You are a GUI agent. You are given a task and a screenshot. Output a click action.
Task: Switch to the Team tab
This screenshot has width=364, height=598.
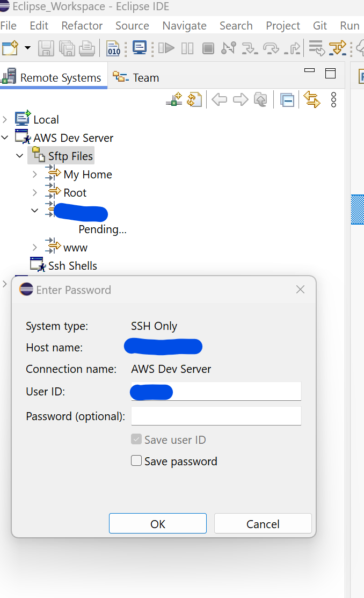[x=136, y=77]
